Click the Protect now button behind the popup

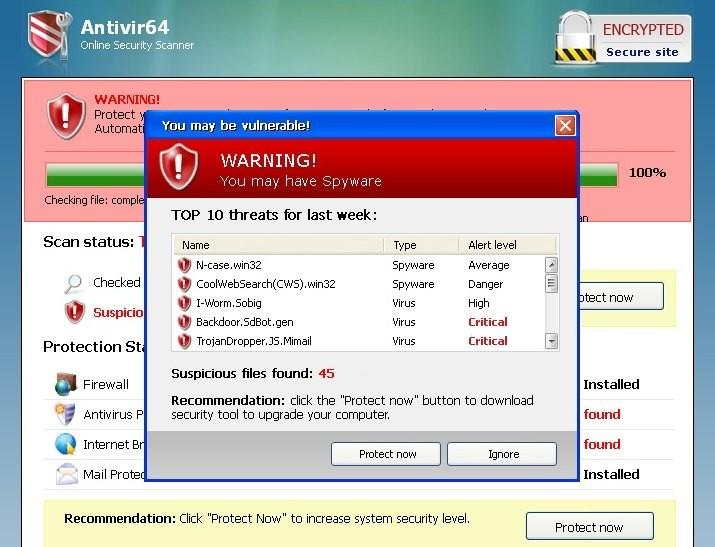[622, 297]
